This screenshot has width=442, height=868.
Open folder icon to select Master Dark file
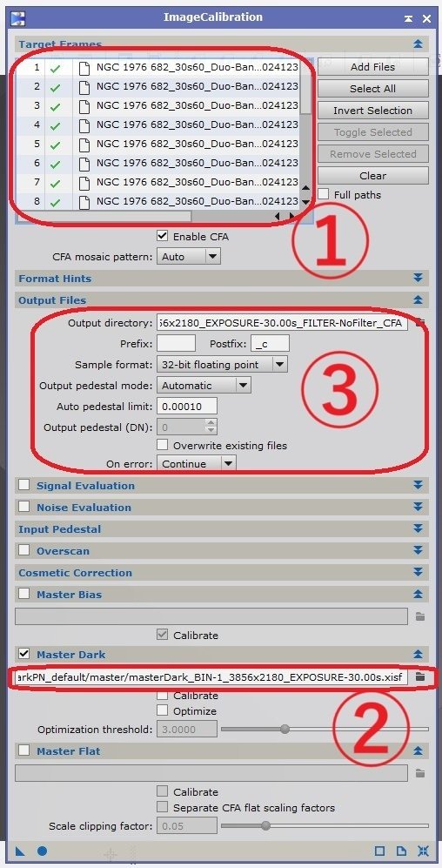point(420,676)
